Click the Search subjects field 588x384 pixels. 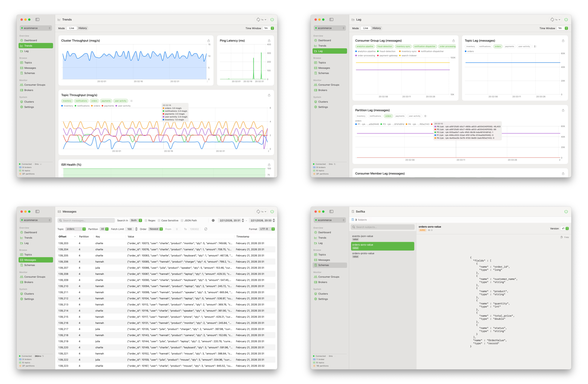click(x=382, y=227)
